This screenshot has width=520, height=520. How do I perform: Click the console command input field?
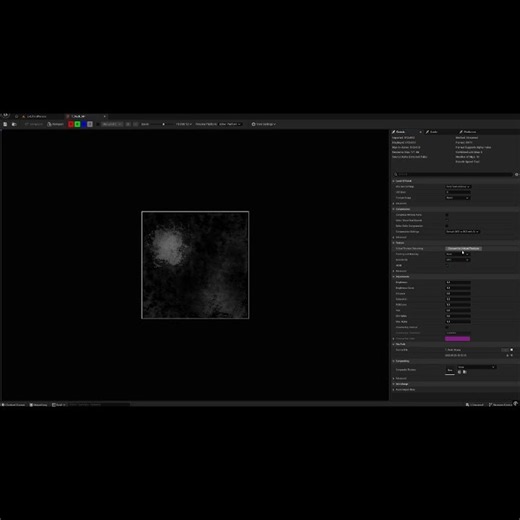click(x=99, y=405)
